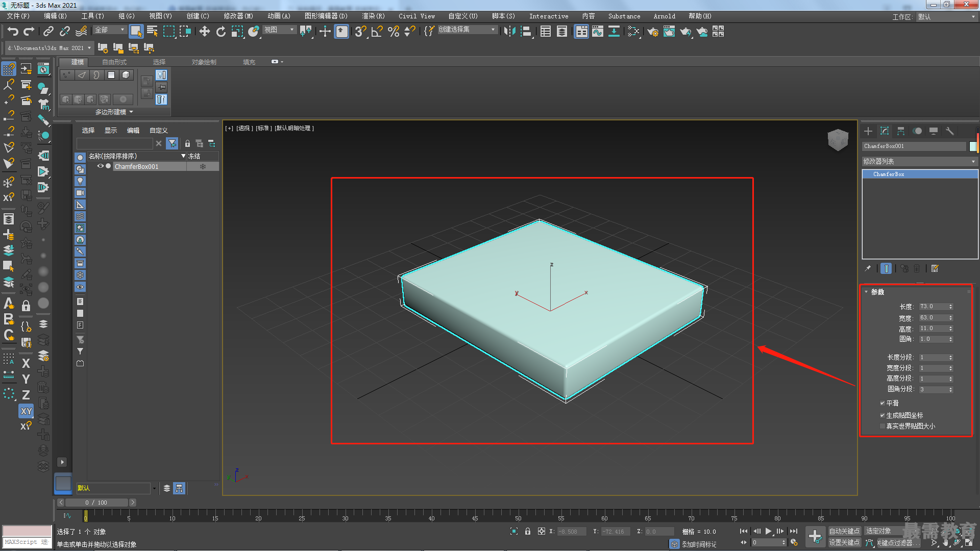This screenshot has width=980, height=551.
Task: Open the 渲染(R) menu
Action: [373, 16]
